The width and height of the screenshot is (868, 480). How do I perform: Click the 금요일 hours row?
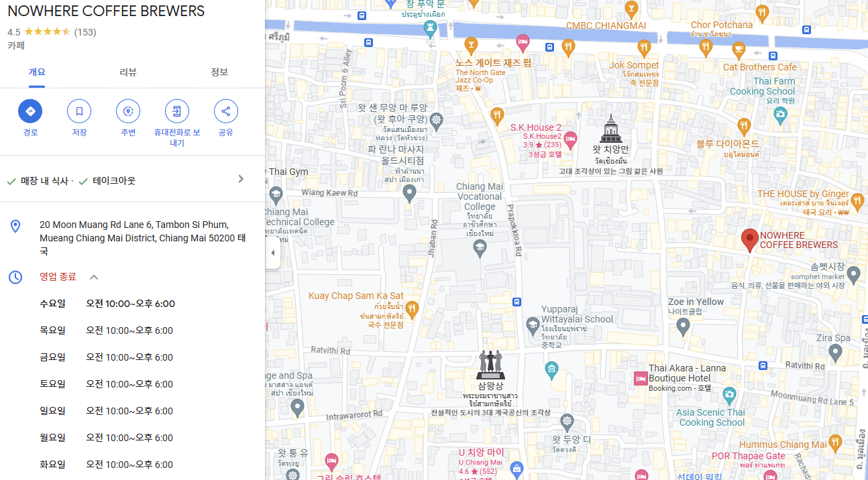pos(107,357)
